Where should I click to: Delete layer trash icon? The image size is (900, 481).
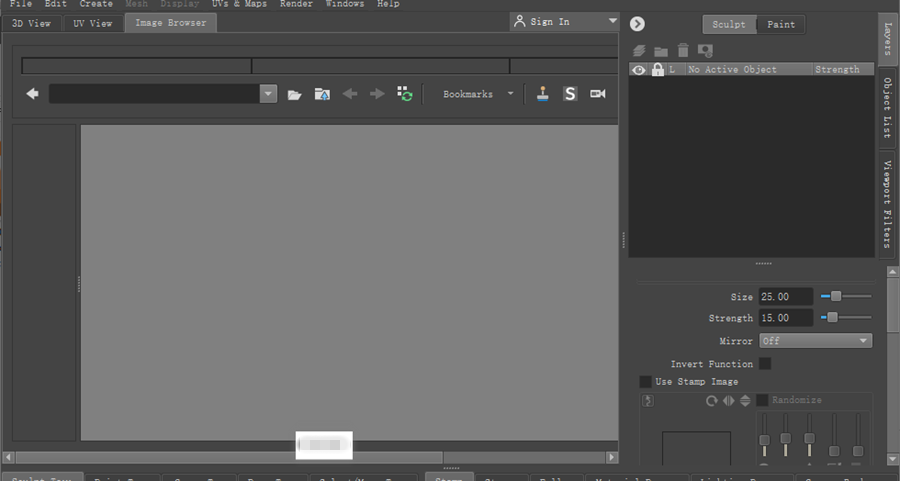coord(683,51)
